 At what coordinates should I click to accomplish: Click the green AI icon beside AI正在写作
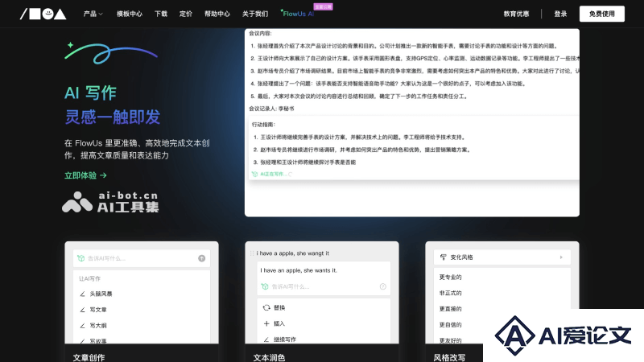(x=254, y=174)
